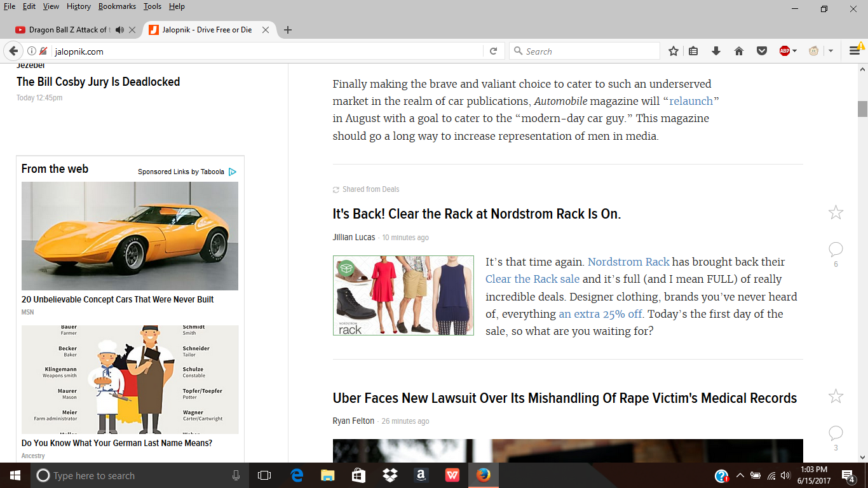The height and width of the screenshot is (488, 868).
Task: Open File Explorer from taskbar
Action: pyautogui.click(x=327, y=475)
